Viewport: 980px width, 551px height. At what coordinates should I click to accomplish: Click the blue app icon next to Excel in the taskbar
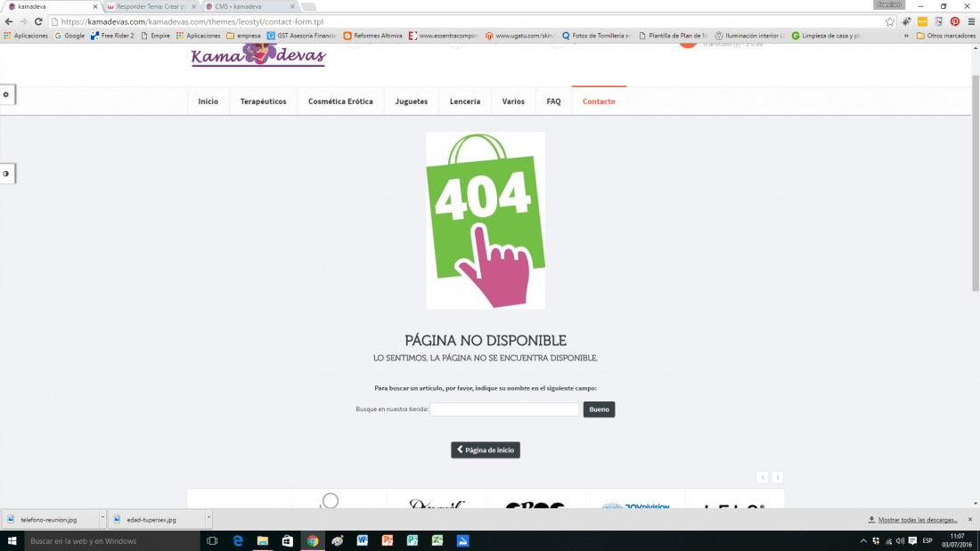click(462, 541)
